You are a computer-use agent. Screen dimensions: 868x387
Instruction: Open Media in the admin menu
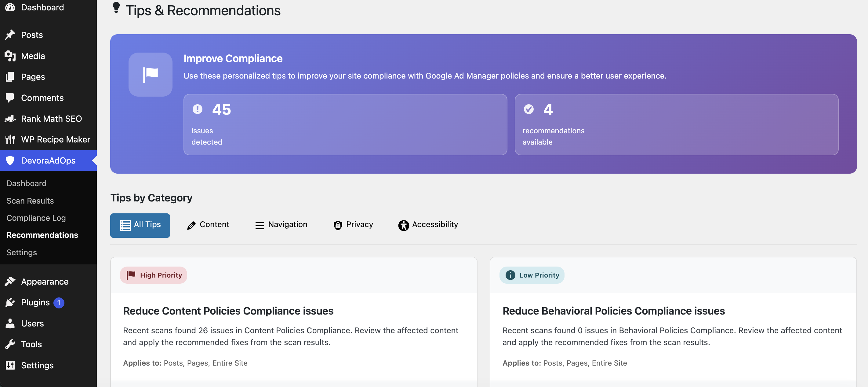(33, 56)
